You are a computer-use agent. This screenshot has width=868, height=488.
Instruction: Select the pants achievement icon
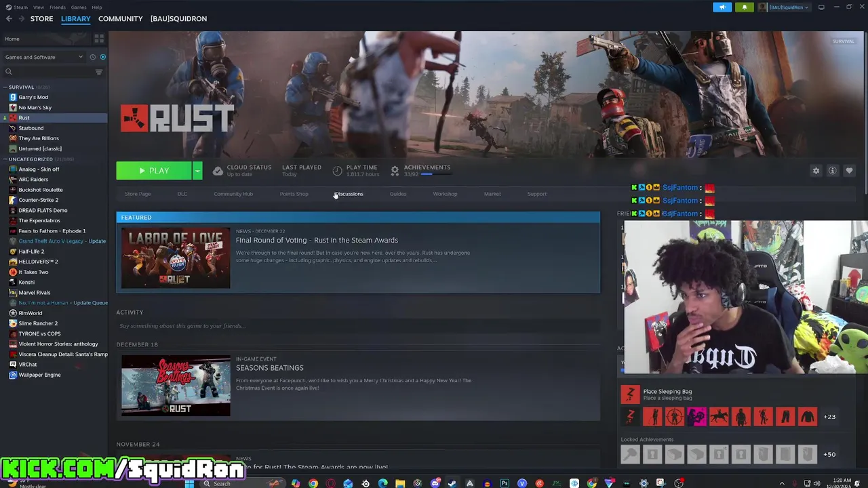785,417
